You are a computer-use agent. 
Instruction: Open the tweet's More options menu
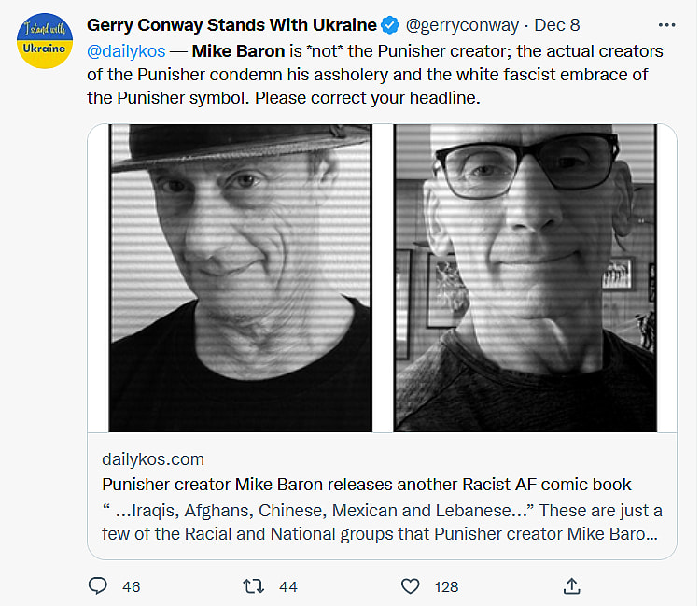point(666,25)
